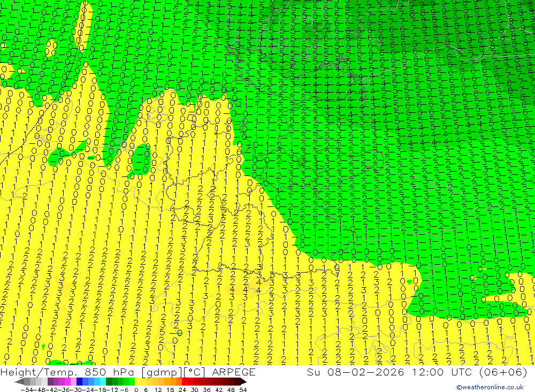Screen dimensions: 535x392
Task: Click the grey left arrow end of scale
Action: click(19, 381)
